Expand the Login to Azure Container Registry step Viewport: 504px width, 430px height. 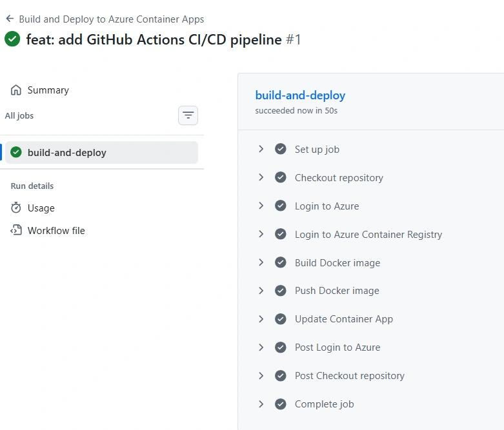[261, 234]
